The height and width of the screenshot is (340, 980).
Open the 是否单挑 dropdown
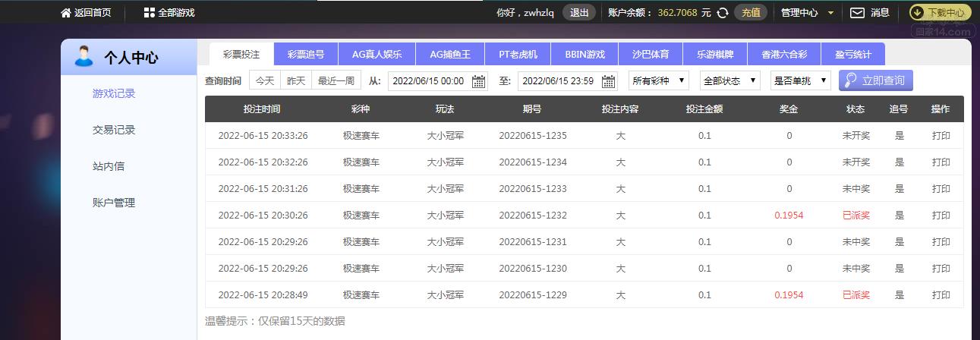click(x=800, y=80)
